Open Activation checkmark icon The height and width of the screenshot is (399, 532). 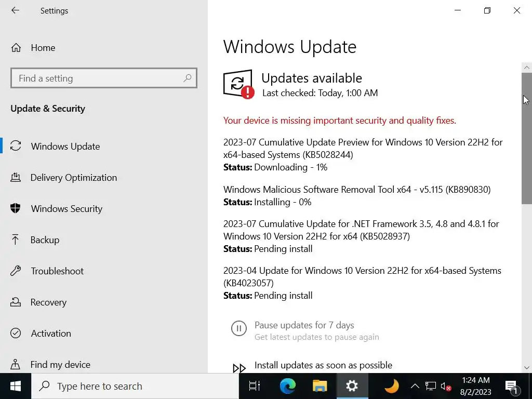click(16, 333)
